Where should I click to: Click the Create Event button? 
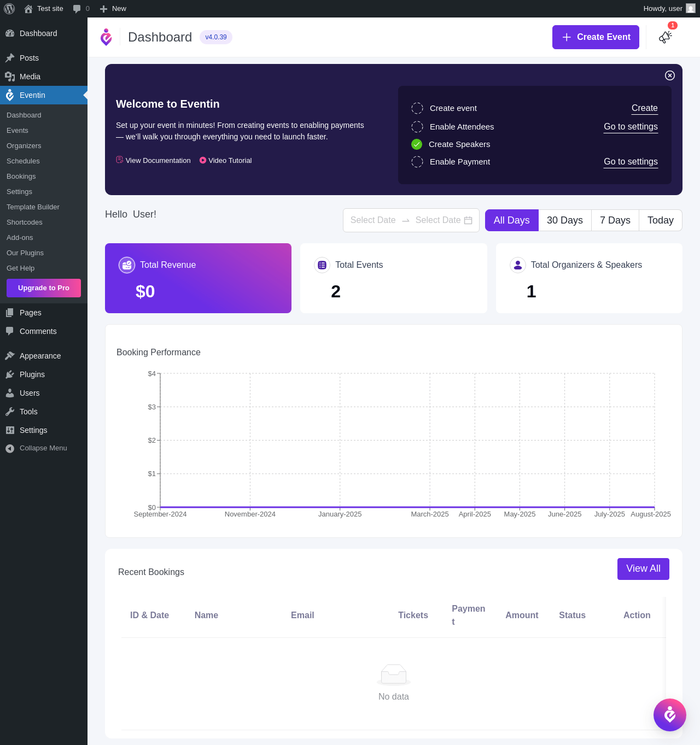pos(596,37)
